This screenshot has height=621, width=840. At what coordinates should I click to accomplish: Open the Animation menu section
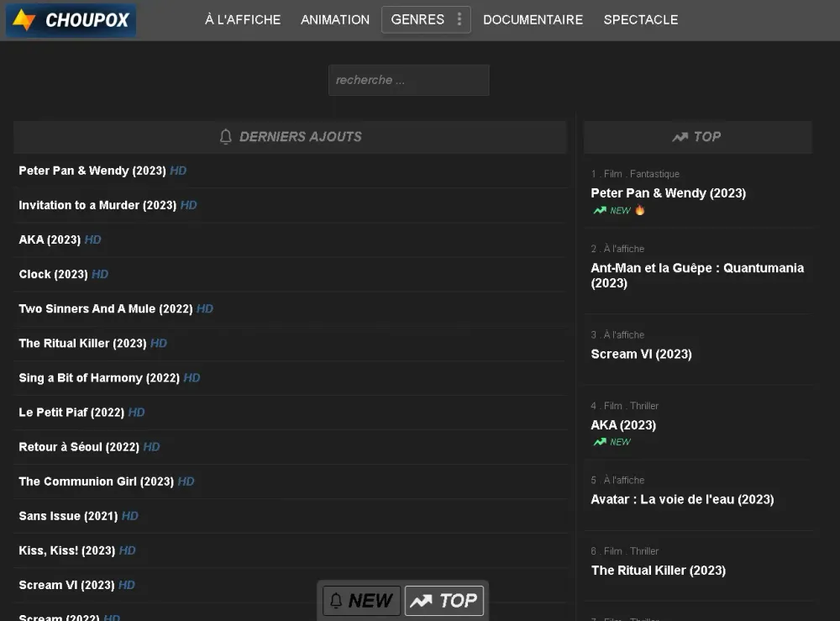click(335, 20)
